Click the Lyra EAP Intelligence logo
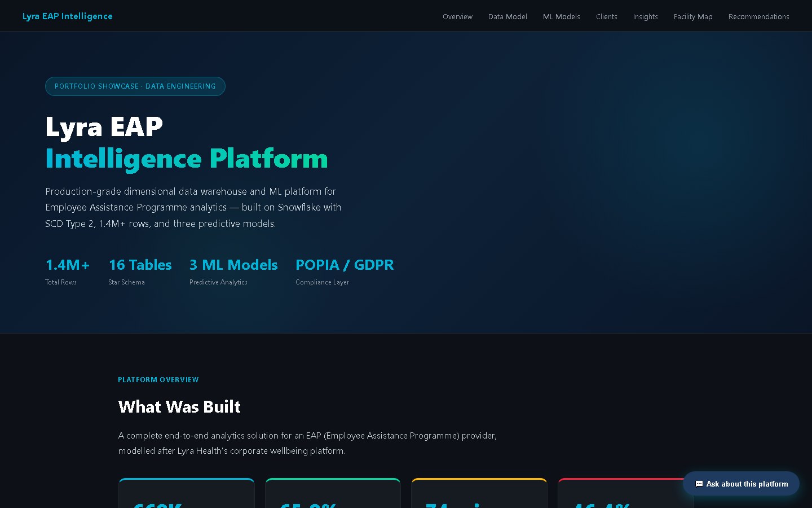This screenshot has width=812, height=508. pos(68,16)
